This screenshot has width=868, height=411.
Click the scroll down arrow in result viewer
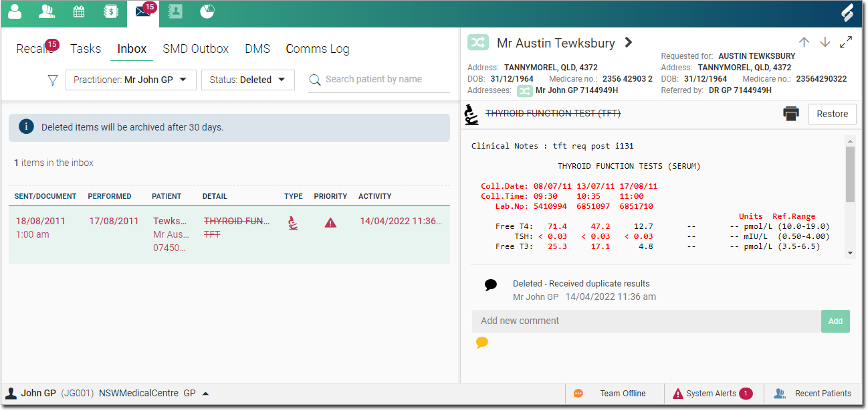(x=850, y=253)
